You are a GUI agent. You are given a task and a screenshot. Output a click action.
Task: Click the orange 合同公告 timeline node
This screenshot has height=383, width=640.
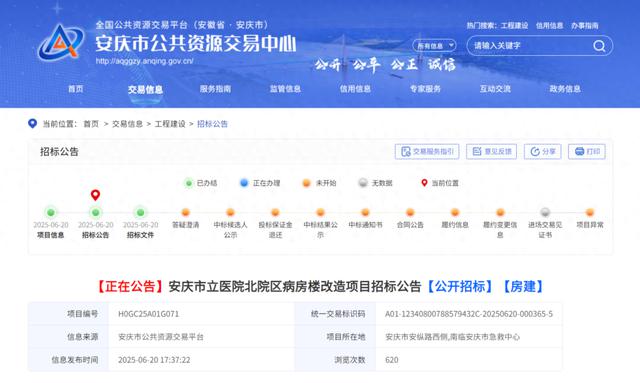tap(410, 212)
